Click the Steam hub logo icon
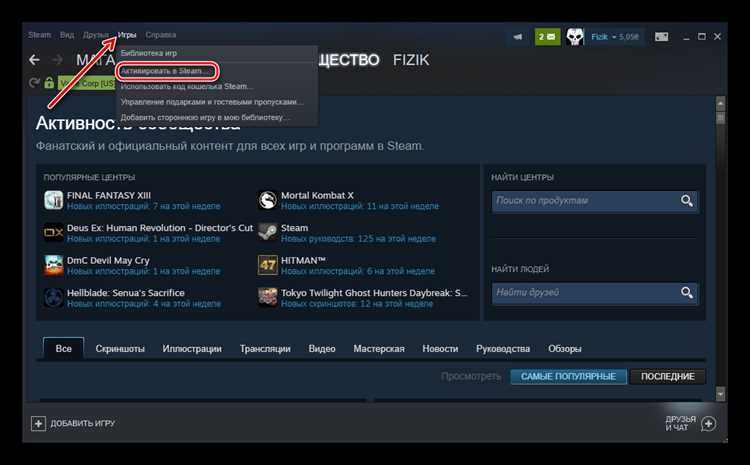The image size is (750, 465). pos(267,232)
